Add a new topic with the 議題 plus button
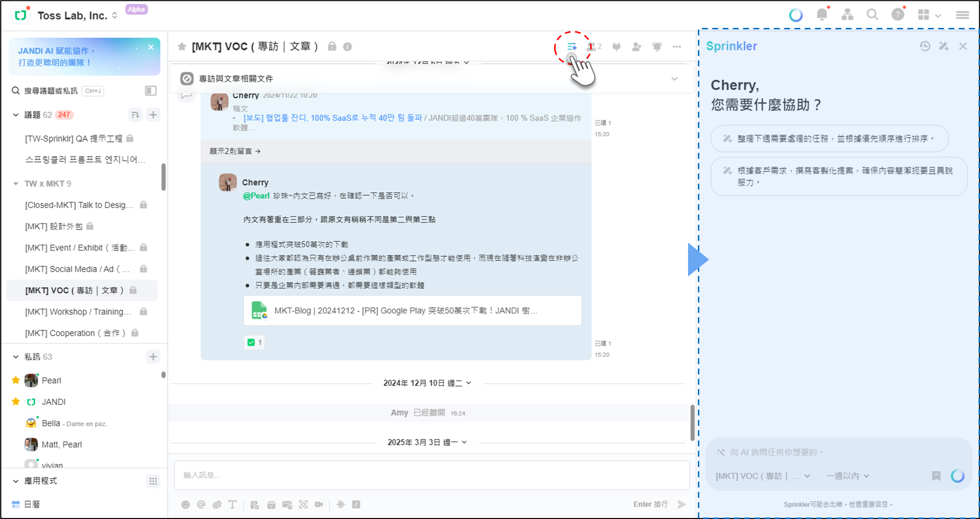 [153, 115]
